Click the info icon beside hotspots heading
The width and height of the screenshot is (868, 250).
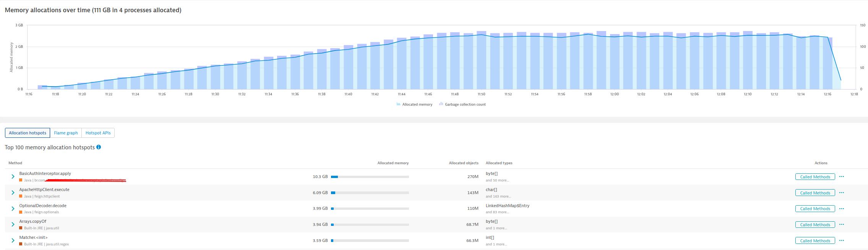click(99, 147)
